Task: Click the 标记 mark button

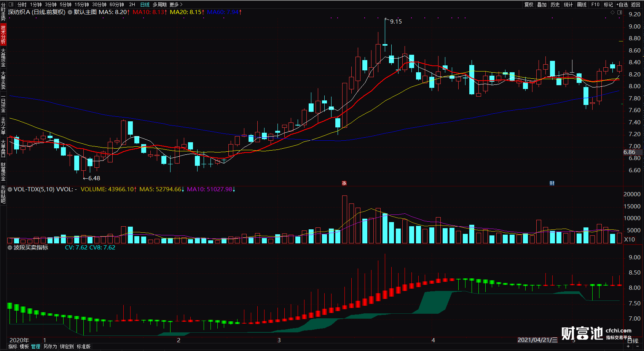Action: tap(608, 5)
